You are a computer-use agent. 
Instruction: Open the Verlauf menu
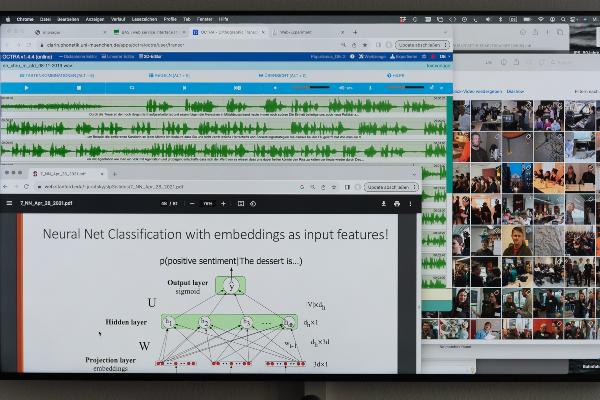pyautogui.click(x=118, y=19)
